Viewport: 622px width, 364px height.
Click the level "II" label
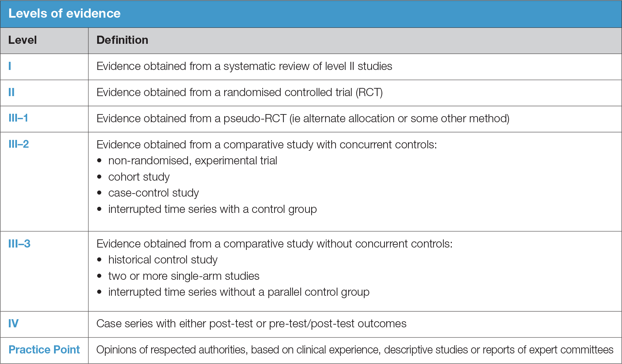click(12, 92)
